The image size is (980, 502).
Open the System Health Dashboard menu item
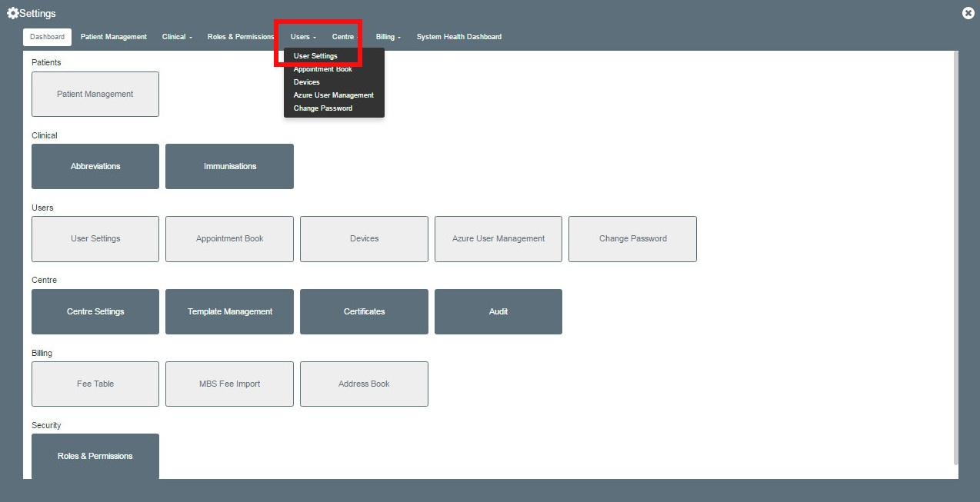(458, 36)
